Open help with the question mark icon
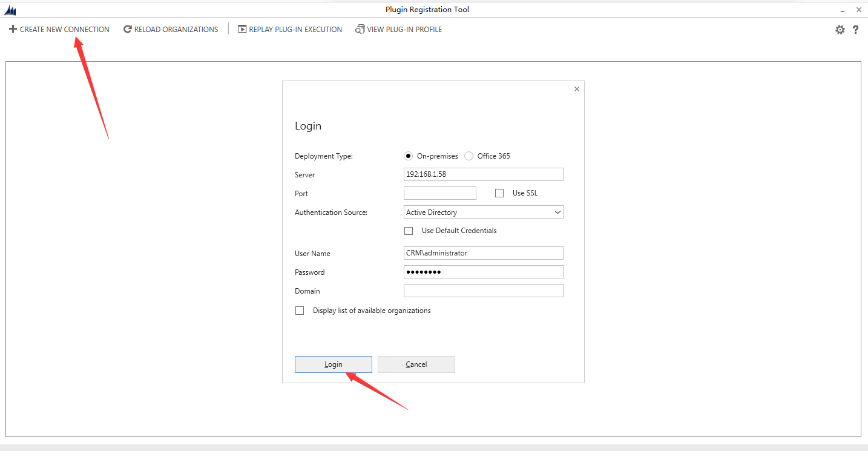Screen dimensions: 868x451 click(x=855, y=30)
